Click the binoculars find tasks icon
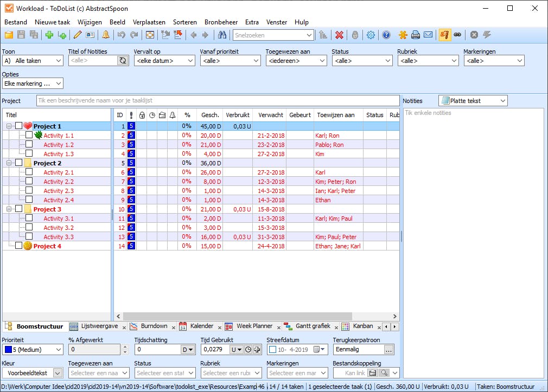The width and height of the screenshot is (548, 392). 222,35
